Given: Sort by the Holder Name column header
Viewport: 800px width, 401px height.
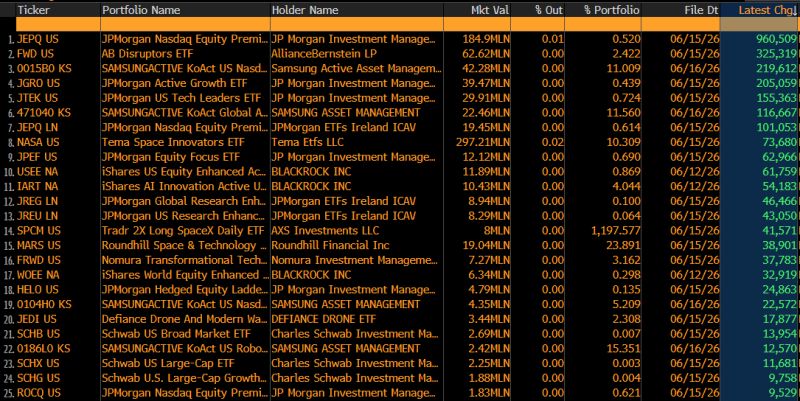Looking at the screenshot, I should [x=357, y=10].
